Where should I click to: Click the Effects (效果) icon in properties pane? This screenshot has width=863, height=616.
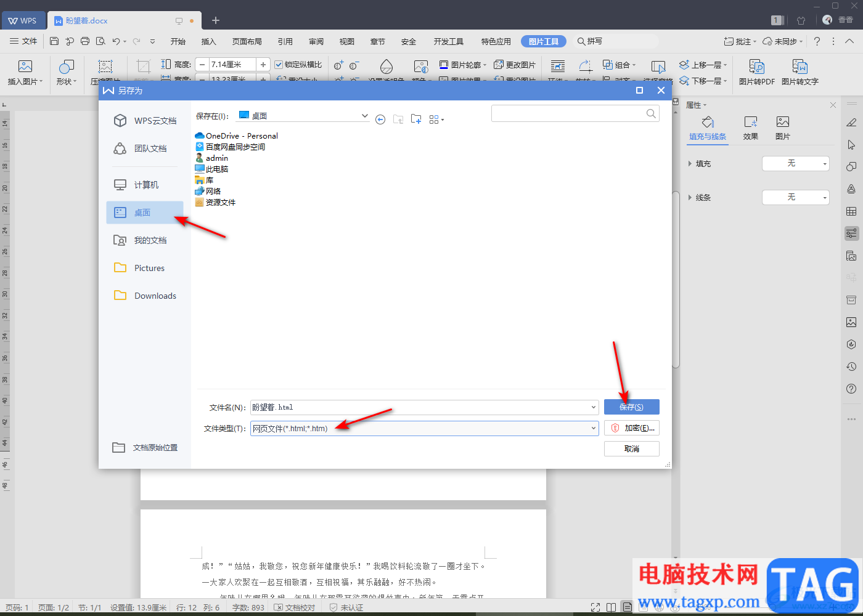pyautogui.click(x=751, y=122)
